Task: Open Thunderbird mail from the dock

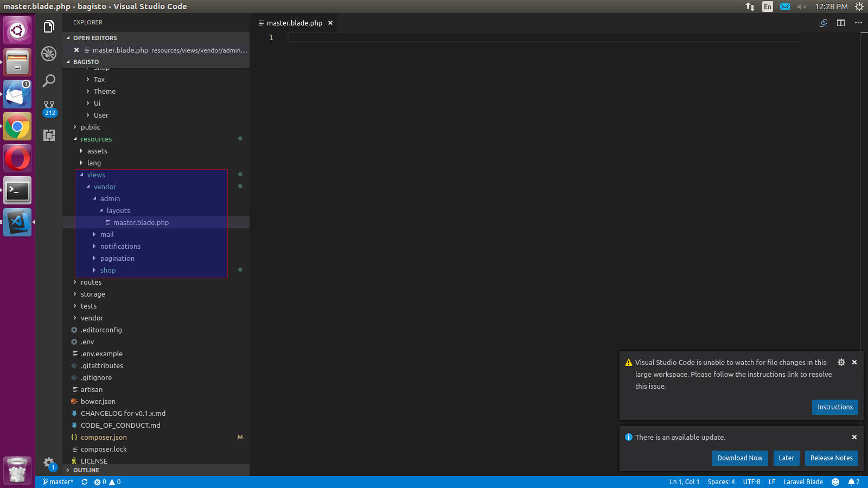Action: tap(17, 94)
